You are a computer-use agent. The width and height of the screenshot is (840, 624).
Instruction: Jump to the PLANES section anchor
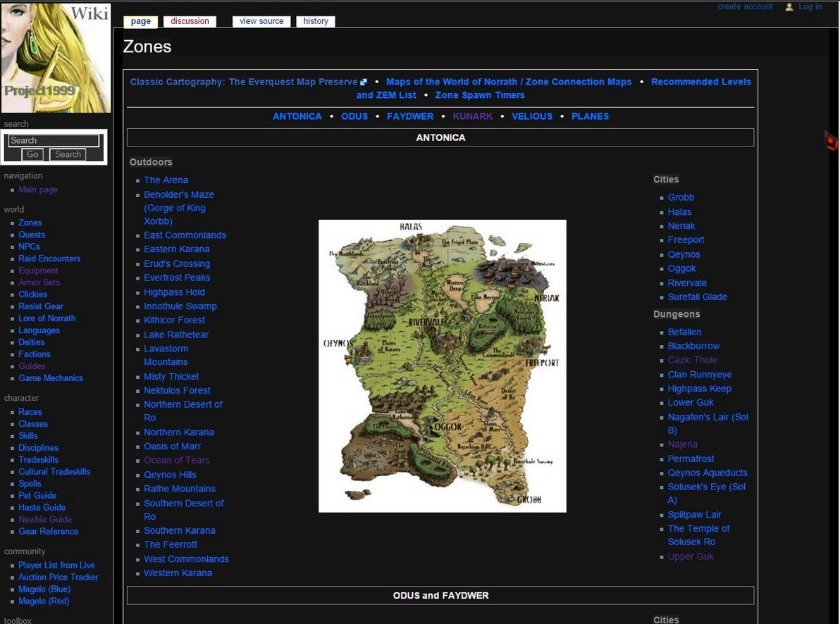tap(591, 116)
